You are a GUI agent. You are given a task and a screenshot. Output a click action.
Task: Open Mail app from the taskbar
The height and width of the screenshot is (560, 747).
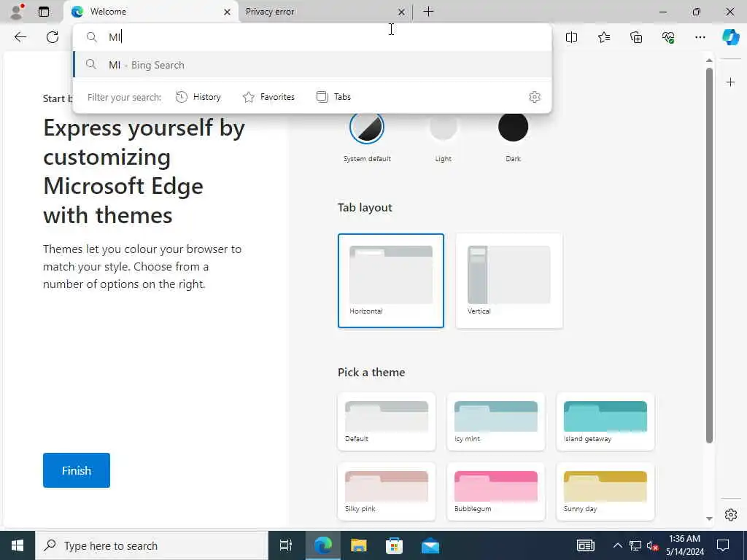click(x=430, y=545)
